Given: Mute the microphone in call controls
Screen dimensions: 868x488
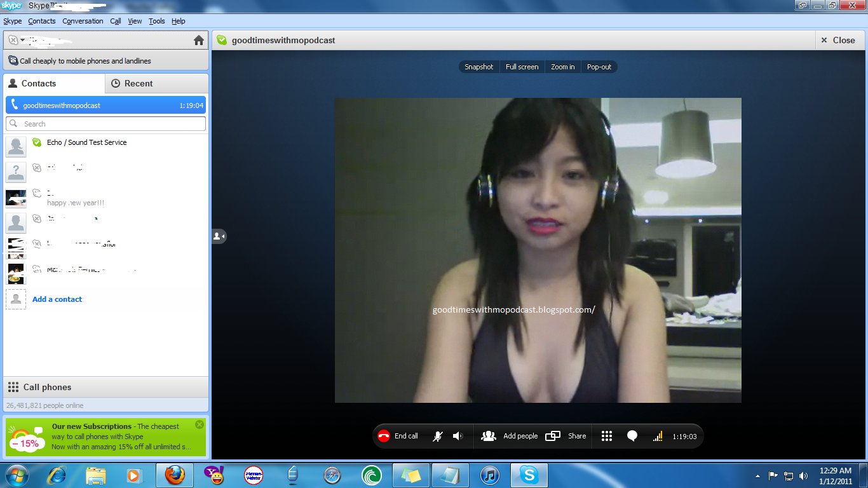Looking at the screenshot, I should point(437,436).
